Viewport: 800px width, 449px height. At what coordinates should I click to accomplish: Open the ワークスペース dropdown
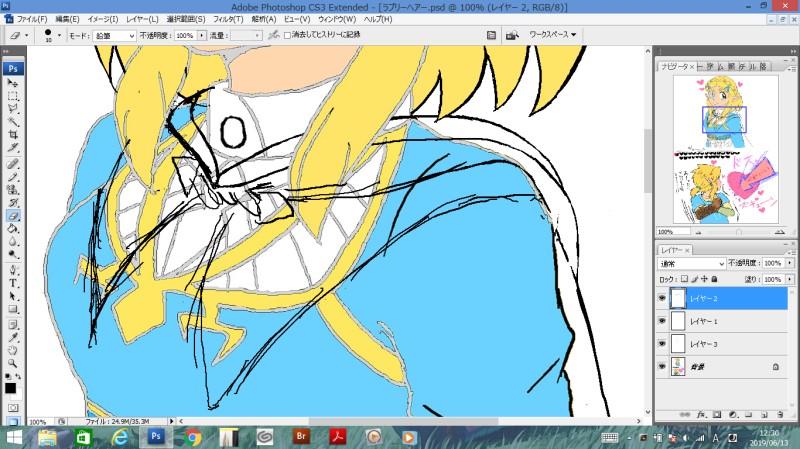553,35
